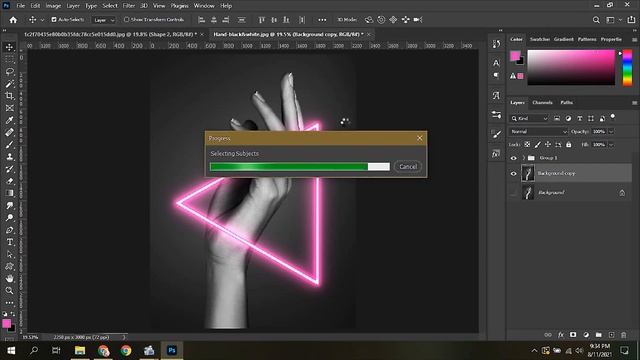Screen dimensions: 640x360
Task: Click the Share icon at top right
Action: (631, 20)
